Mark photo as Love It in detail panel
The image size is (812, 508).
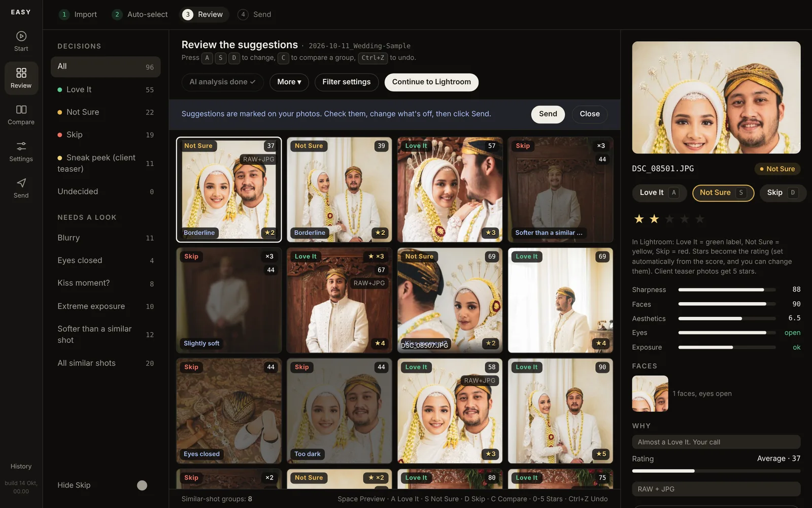(659, 193)
